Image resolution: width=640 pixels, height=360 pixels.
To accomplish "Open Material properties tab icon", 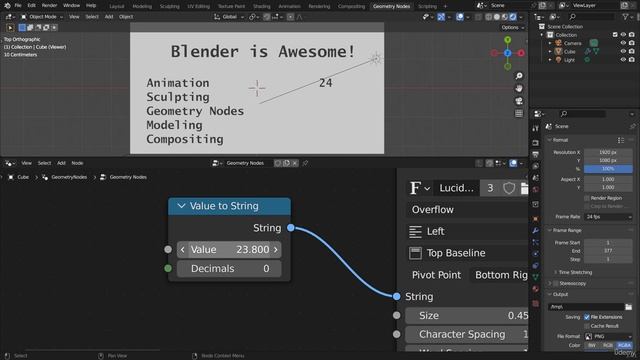I will tap(536, 289).
